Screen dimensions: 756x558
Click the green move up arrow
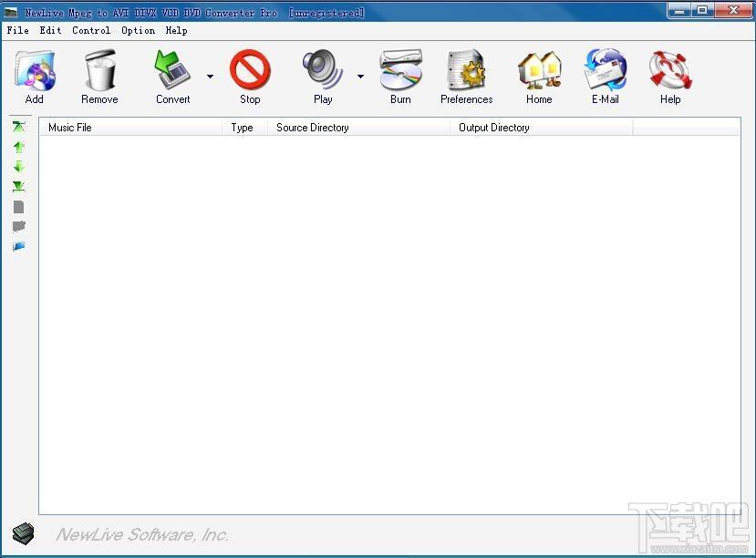click(x=19, y=147)
